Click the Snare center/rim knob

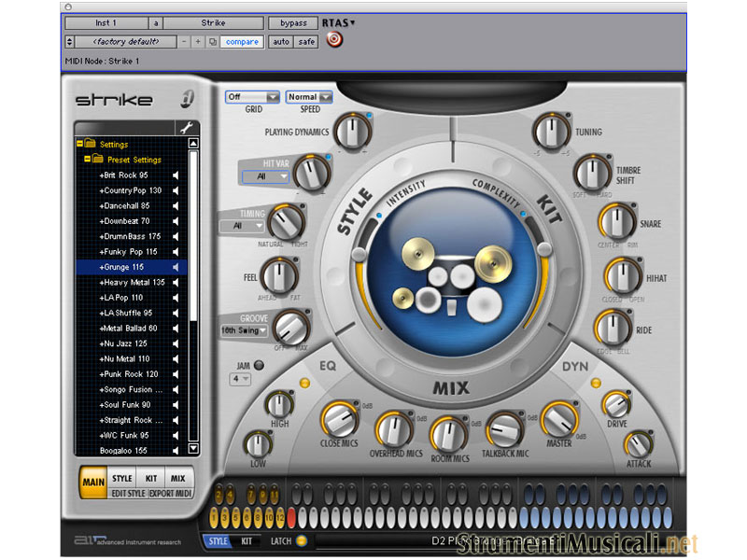tap(616, 222)
